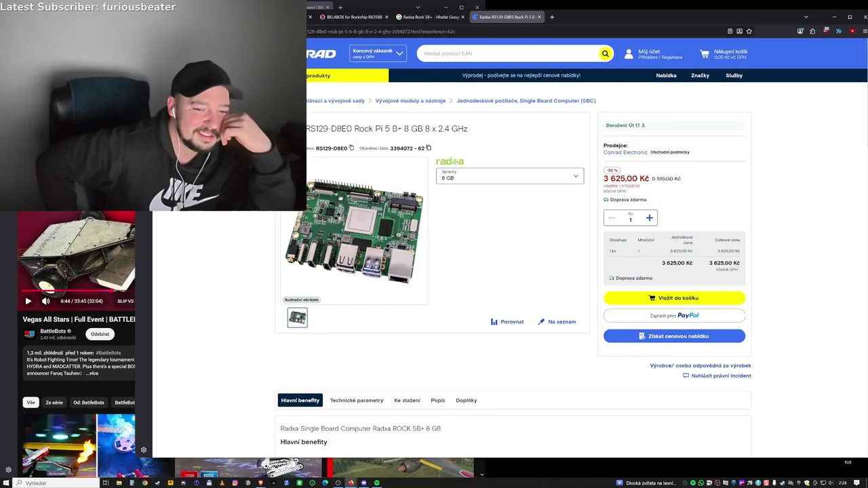Open the settings gear beside video thumbnails
The image size is (868, 488).
pyautogui.click(x=143, y=450)
